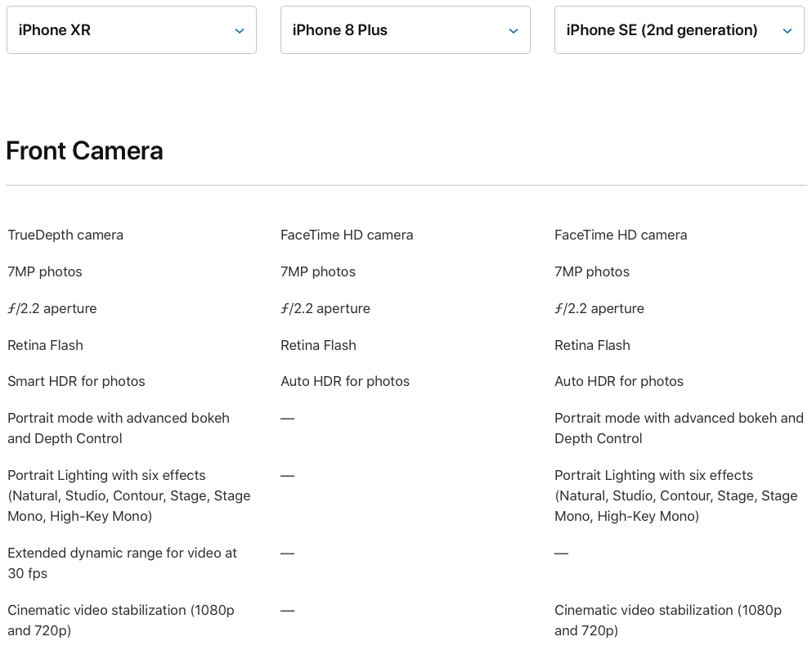
Task: Click Extended dynamic range for video text
Action: (x=122, y=563)
